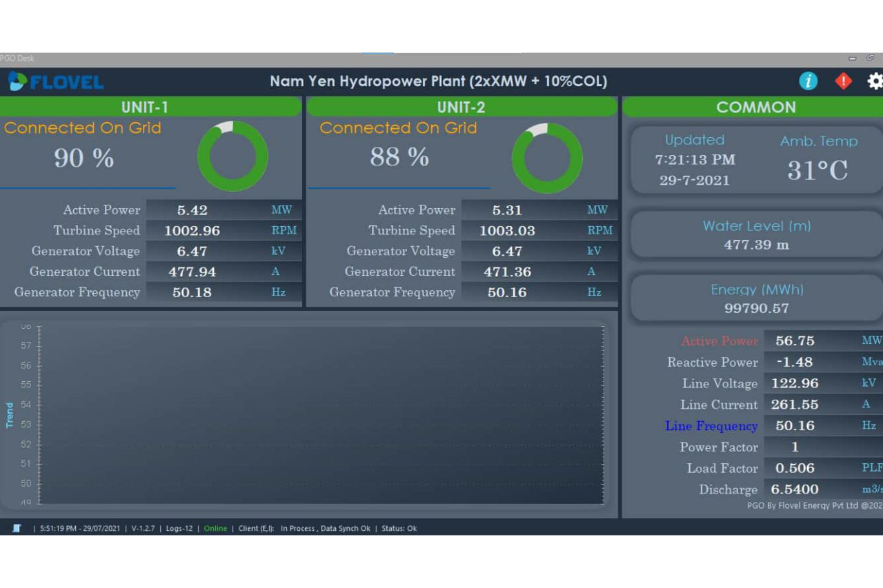Image resolution: width=883 pixels, height=588 pixels.
Task: Open settings via the gear icon
Action: point(875,81)
